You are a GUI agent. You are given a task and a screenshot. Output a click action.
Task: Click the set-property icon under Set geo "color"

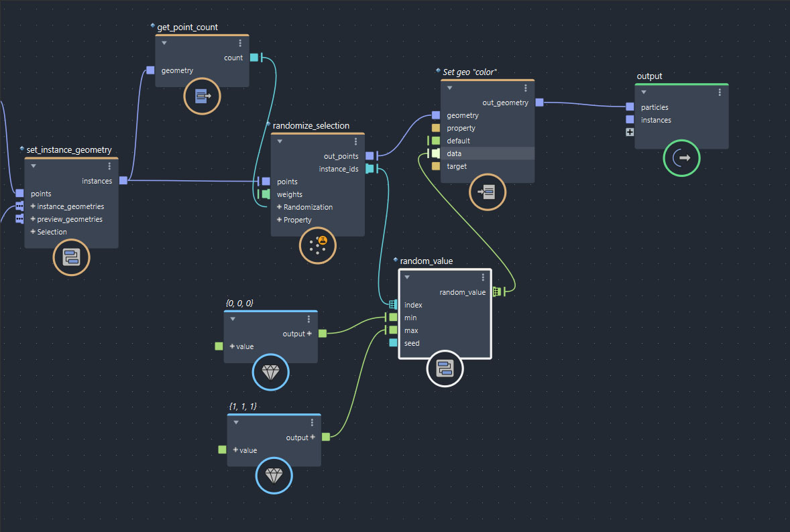pos(487,192)
